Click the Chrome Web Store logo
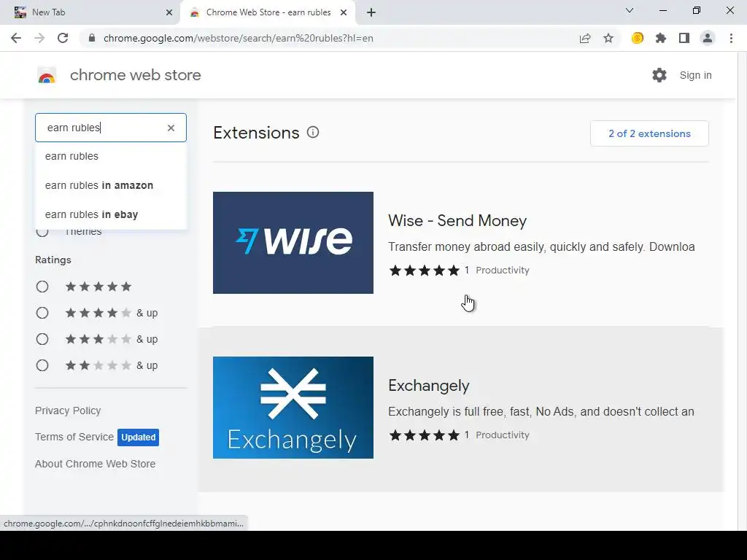The height and width of the screenshot is (560, 747). (47, 75)
